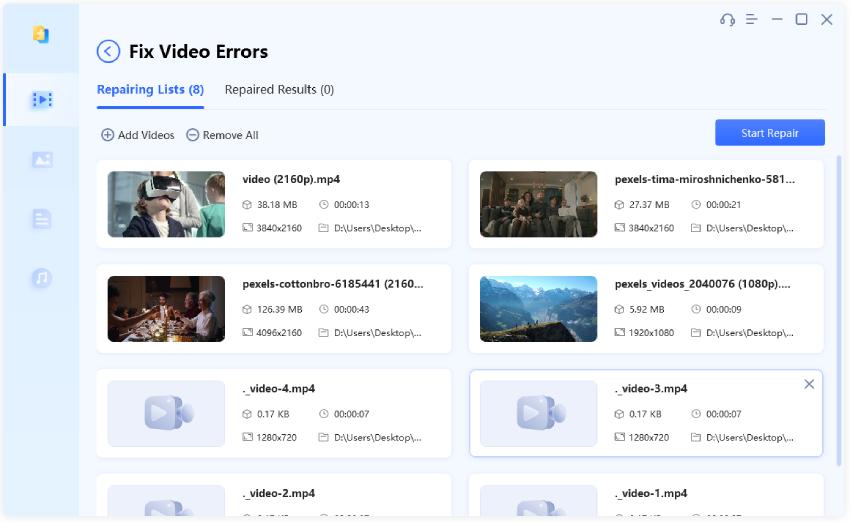
Task: Click the Start Repair button
Action: pos(769,133)
